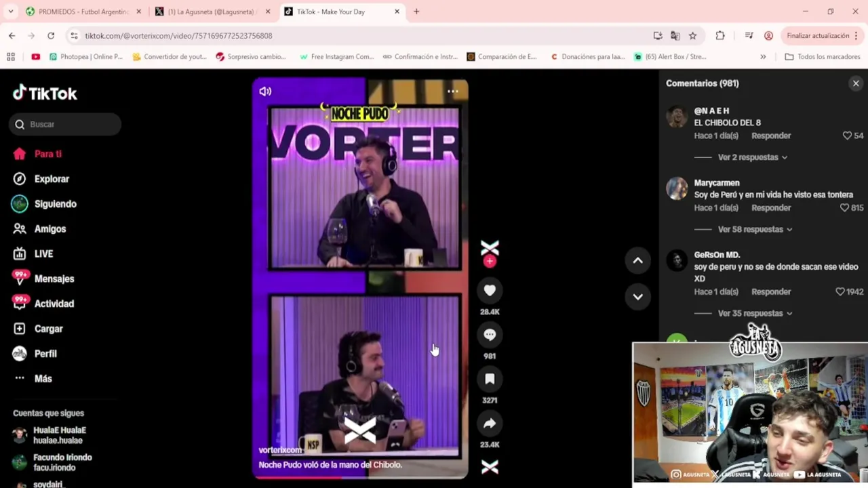868x488 pixels.
Task: Go to previous video arrow
Action: 637,260
